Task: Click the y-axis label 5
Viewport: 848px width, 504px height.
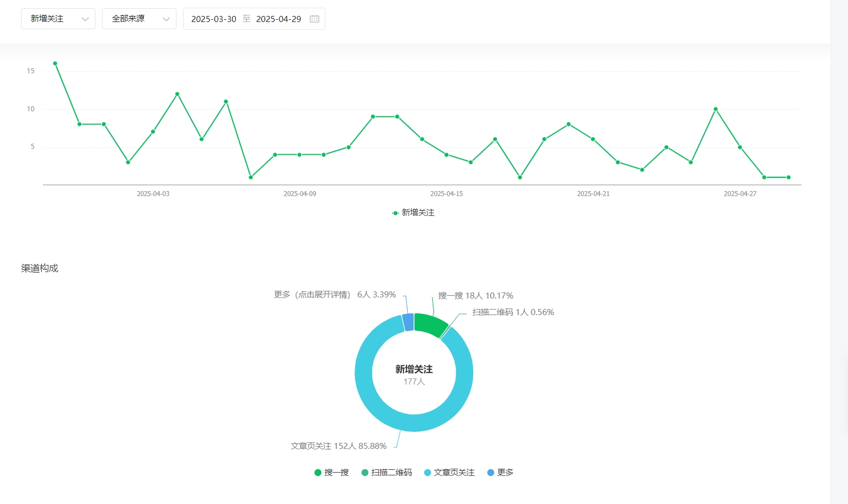Action: click(x=33, y=147)
